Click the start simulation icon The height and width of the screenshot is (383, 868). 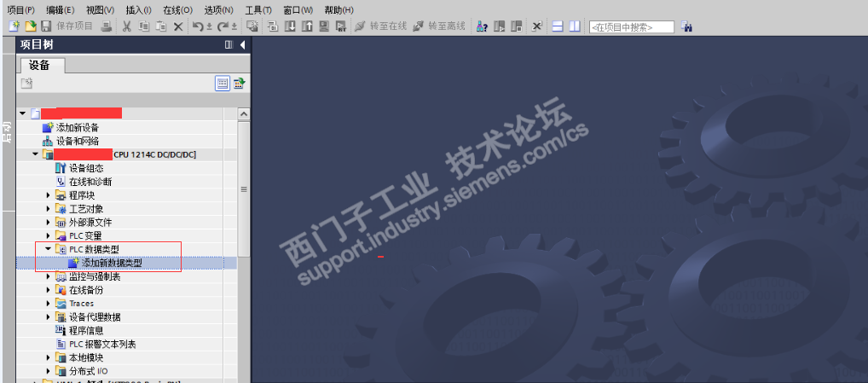[324, 26]
